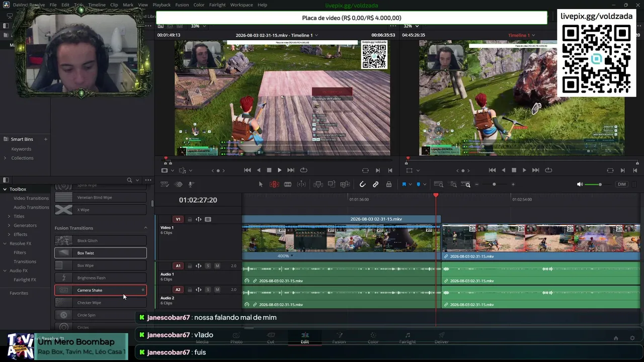
Task: Collapse the Resolve FX section
Action: [x=5, y=244]
